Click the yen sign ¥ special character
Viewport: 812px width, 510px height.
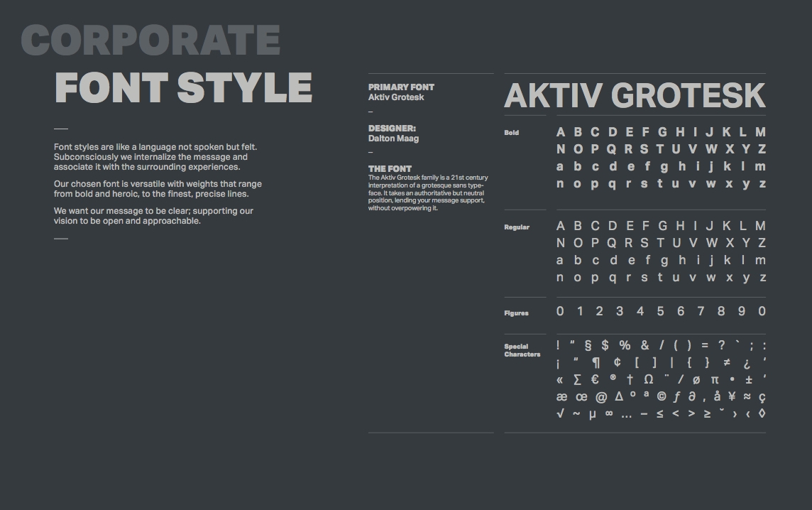(x=732, y=396)
